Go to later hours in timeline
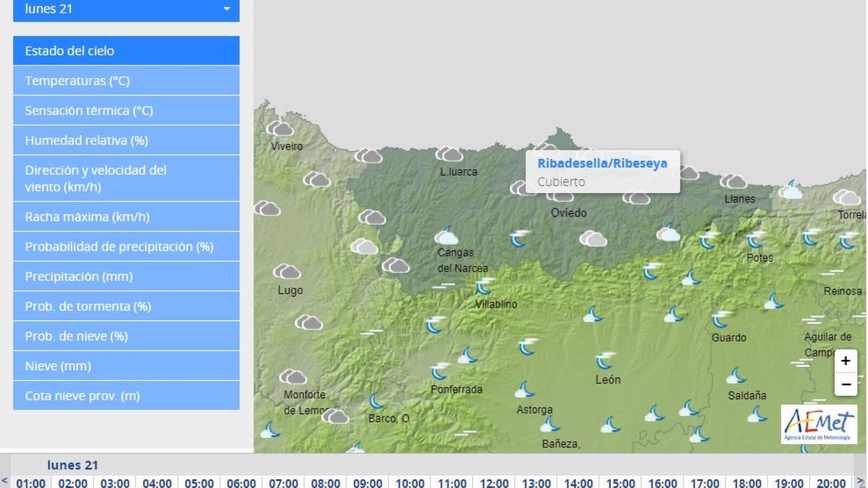868x488 pixels. (860, 481)
